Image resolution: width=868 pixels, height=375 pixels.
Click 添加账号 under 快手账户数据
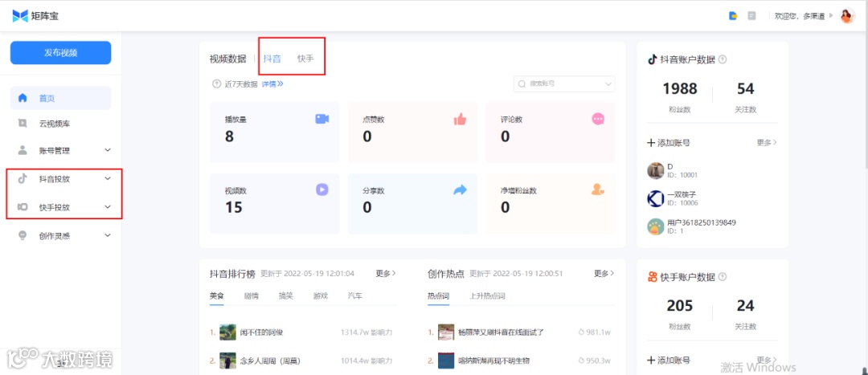coord(669,360)
